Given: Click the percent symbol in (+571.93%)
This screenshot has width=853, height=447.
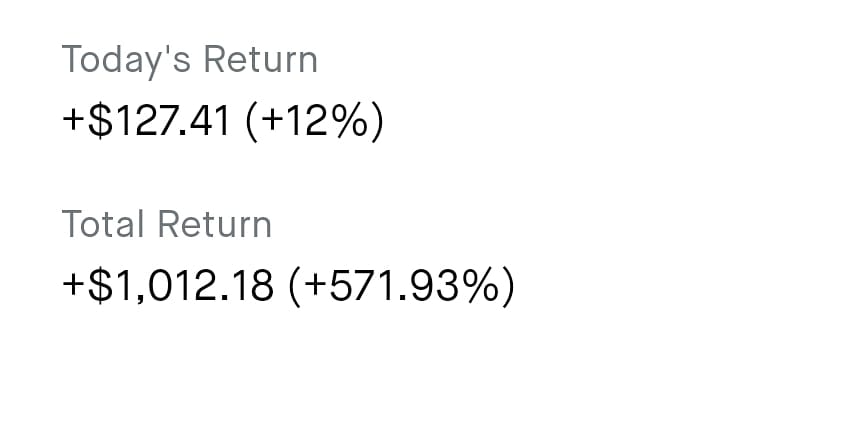Looking at the screenshot, I should 480,287.
